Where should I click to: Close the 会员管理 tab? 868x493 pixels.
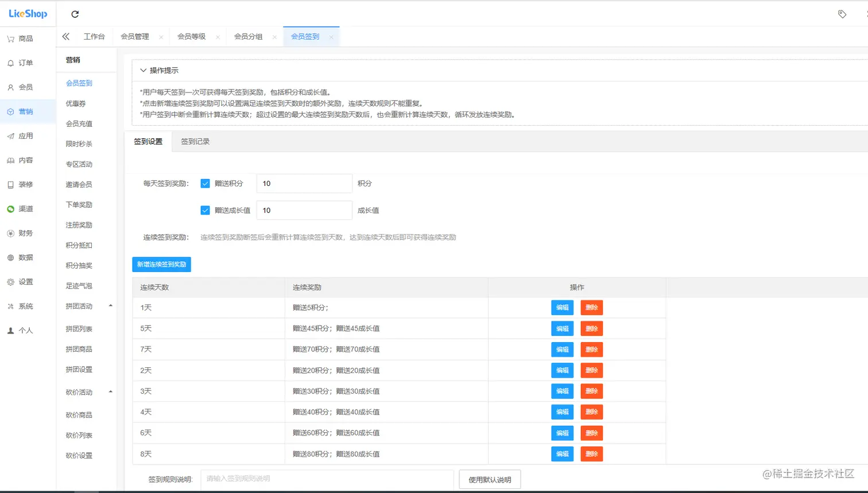[x=161, y=37]
